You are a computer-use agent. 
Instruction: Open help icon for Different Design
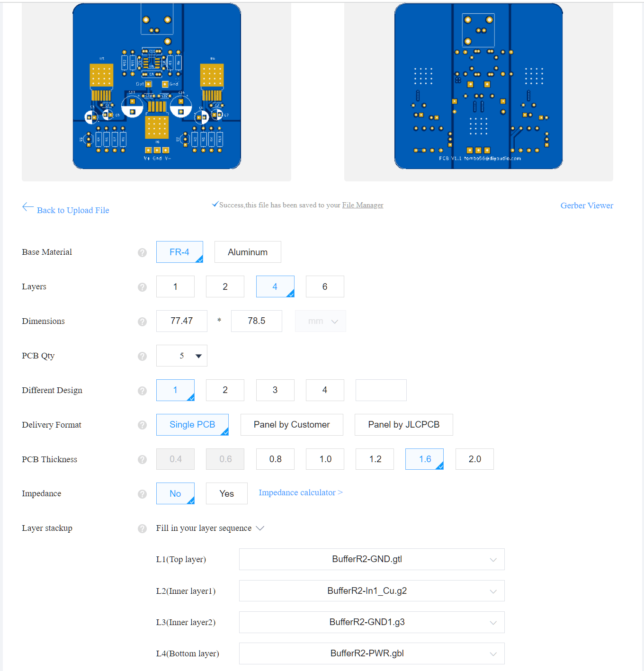point(142,391)
